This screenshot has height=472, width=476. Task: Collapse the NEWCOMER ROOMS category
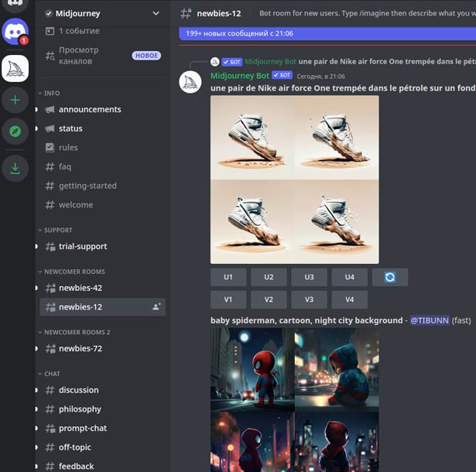point(71,272)
